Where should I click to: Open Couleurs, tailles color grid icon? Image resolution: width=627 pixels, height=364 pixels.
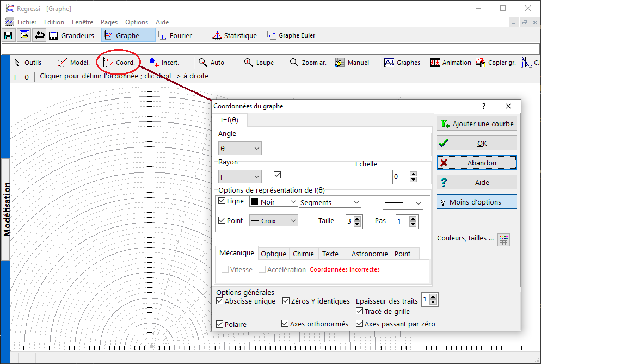(x=503, y=240)
